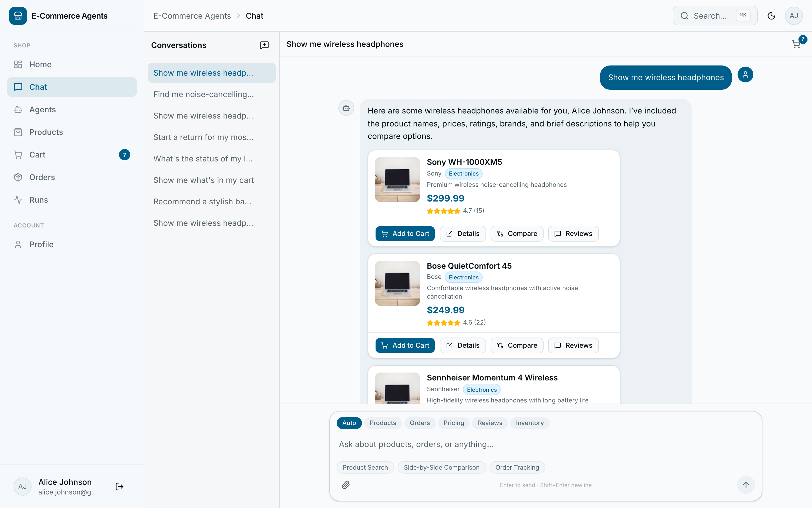Screen dimensions: 812x508
Task: Select the Auto agent mode chip
Action: click(349, 423)
